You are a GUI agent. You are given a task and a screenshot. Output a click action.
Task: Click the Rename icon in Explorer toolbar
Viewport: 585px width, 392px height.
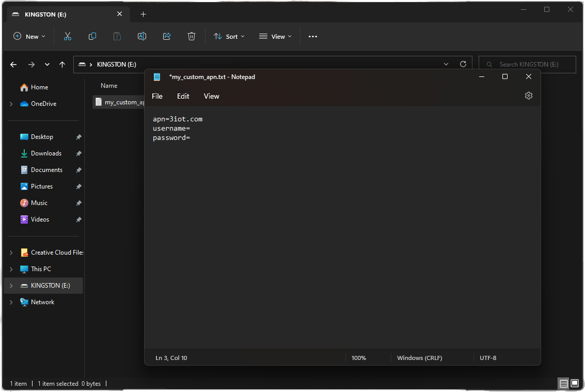[142, 36]
